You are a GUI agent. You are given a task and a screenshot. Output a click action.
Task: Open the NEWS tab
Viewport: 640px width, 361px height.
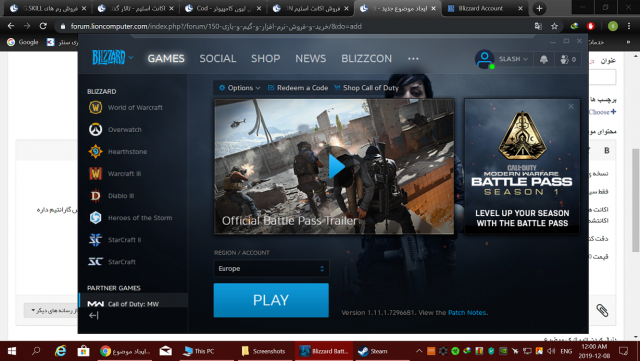tap(311, 59)
